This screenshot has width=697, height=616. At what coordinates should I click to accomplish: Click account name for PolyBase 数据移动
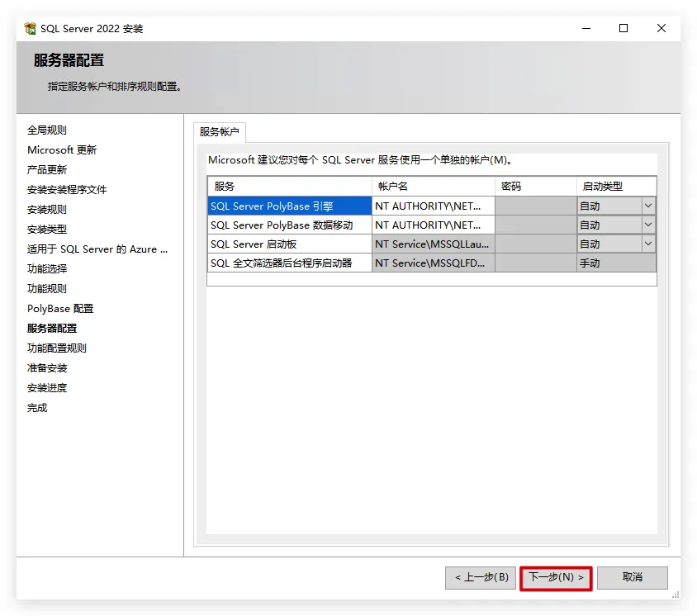click(433, 225)
